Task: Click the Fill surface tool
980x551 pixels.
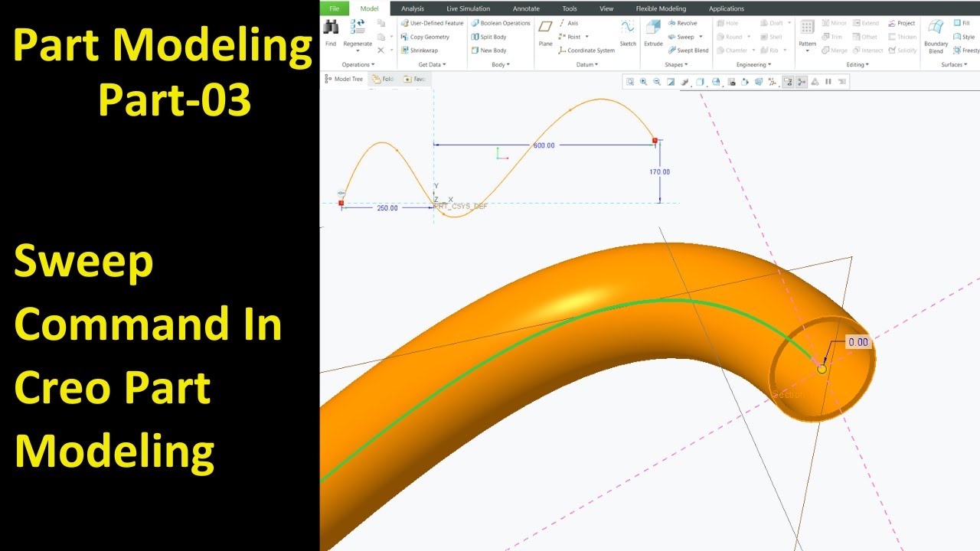Action: coord(962,23)
